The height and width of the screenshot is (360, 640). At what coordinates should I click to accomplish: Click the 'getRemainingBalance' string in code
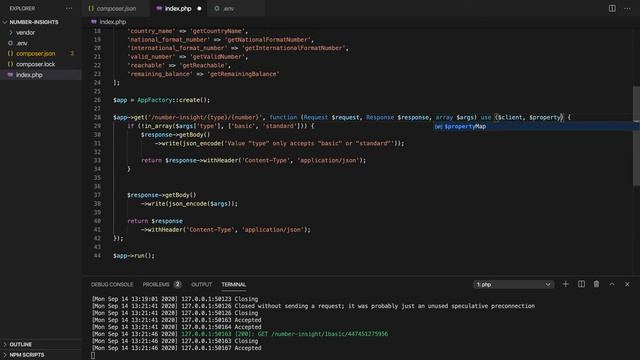coord(244,74)
